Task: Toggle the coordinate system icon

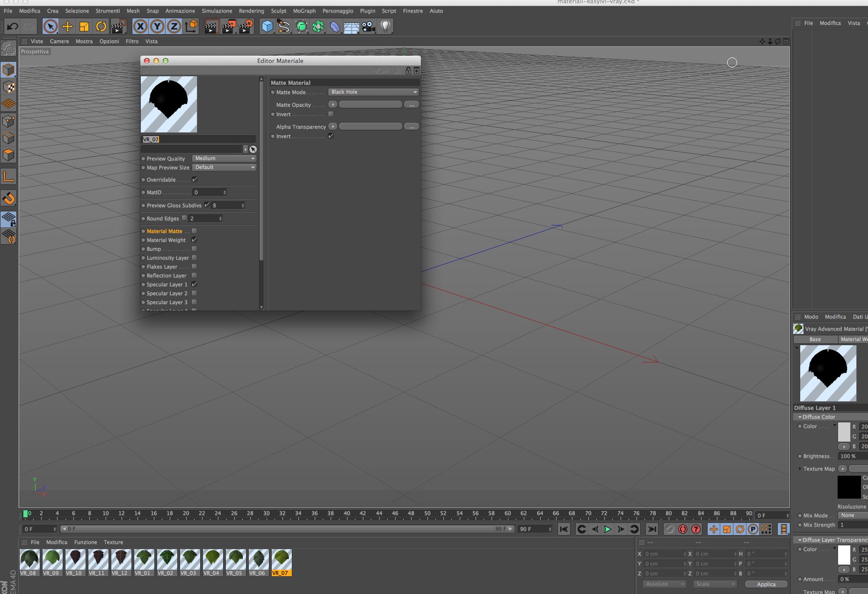Action: coord(191,26)
